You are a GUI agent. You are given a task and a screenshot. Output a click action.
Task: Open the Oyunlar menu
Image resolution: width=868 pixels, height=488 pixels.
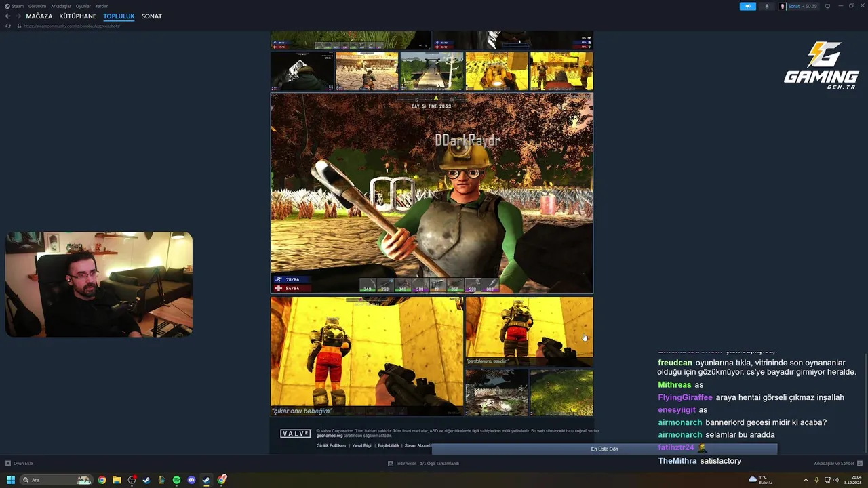[x=83, y=6]
